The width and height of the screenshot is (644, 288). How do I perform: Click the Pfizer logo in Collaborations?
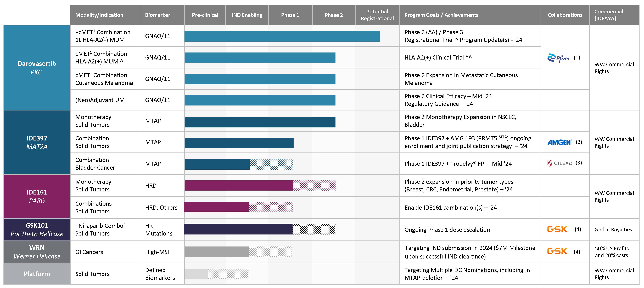coord(559,58)
